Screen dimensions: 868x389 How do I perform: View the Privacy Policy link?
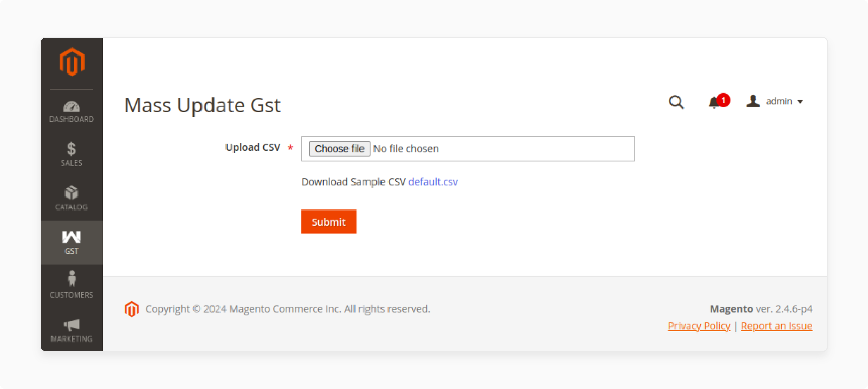(x=699, y=326)
